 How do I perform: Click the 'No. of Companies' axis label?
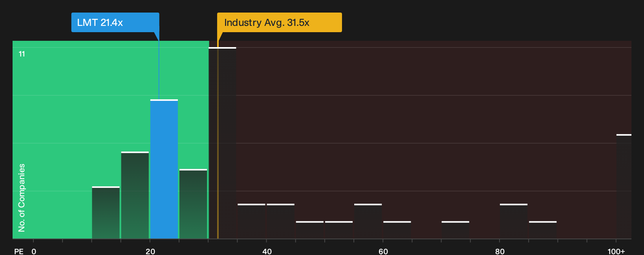tap(22, 198)
